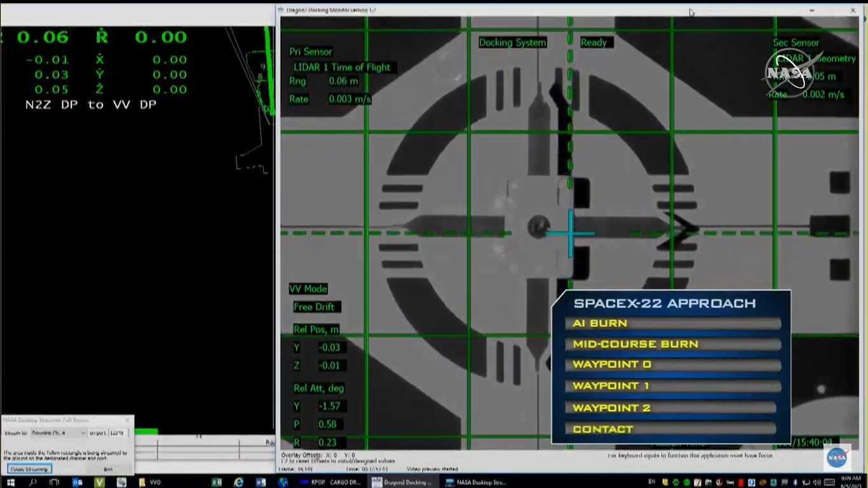Click Exit in the NASA Desktop Streamer dialog
The image size is (868, 488).
tap(108, 469)
